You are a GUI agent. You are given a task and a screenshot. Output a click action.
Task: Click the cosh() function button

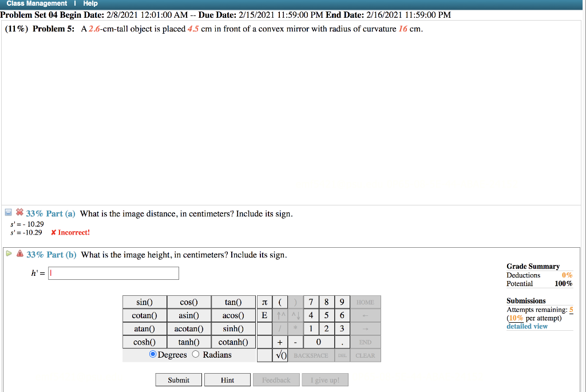click(144, 342)
